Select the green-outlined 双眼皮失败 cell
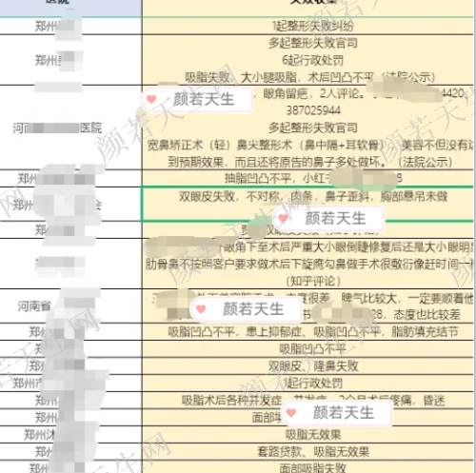The height and width of the screenshot is (473, 476). click(x=308, y=204)
